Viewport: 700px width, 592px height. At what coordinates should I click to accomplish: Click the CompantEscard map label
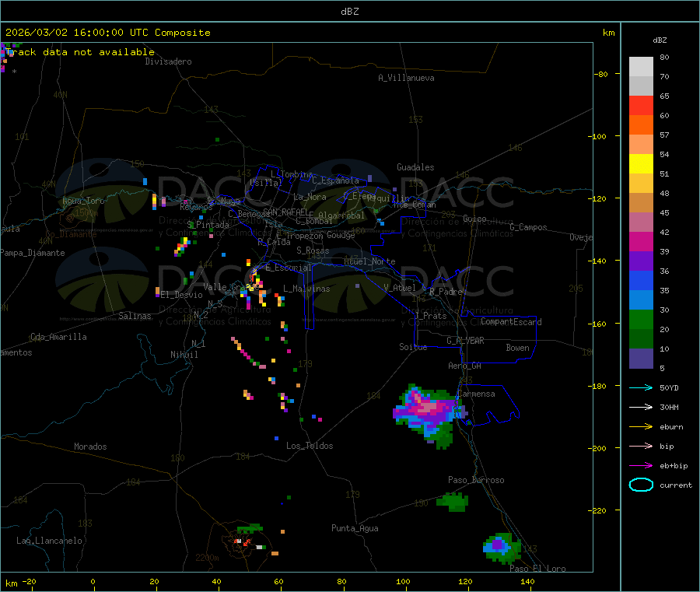coord(511,322)
